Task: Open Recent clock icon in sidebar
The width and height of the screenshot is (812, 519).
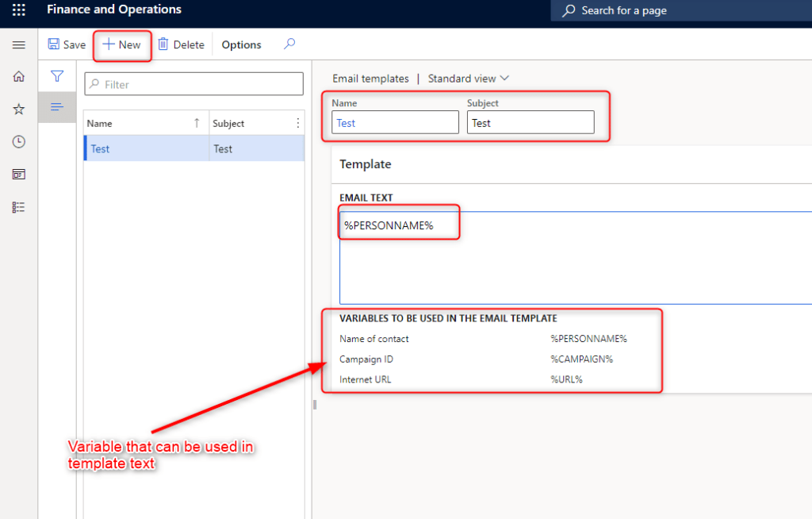Action: (19, 142)
